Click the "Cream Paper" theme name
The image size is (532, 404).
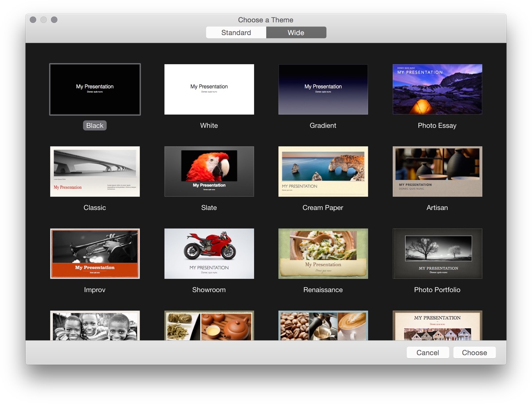[x=323, y=207]
